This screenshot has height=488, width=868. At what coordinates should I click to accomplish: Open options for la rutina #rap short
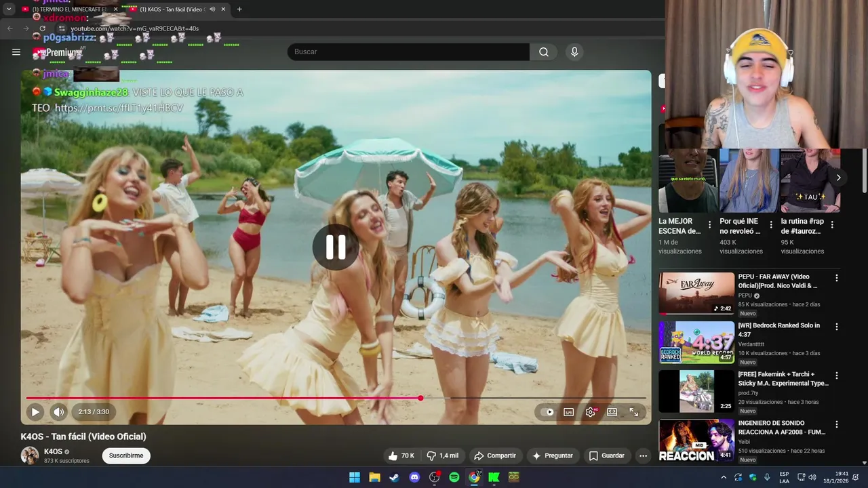(832, 224)
